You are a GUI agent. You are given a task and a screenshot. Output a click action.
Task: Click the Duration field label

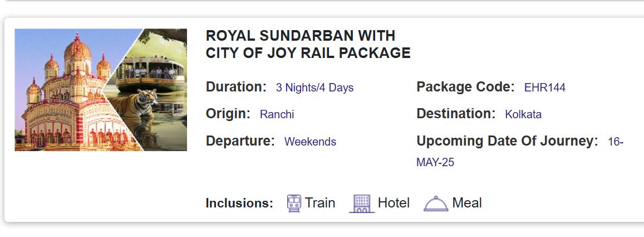click(x=236, y=87)
